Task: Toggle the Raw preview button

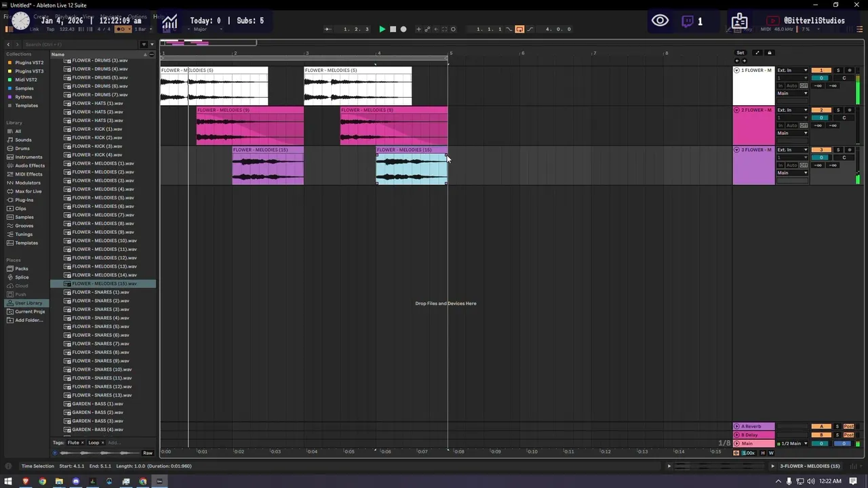Action: [148, 453]
